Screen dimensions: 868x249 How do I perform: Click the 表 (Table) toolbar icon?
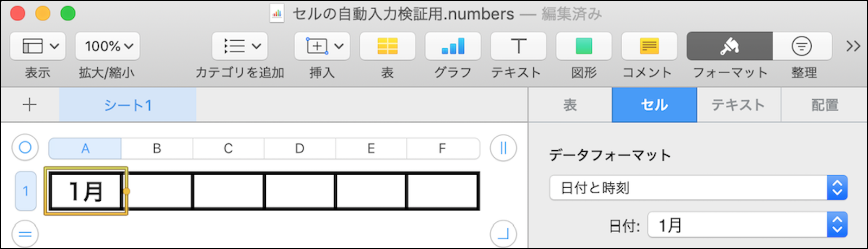[x=387, y=46]
